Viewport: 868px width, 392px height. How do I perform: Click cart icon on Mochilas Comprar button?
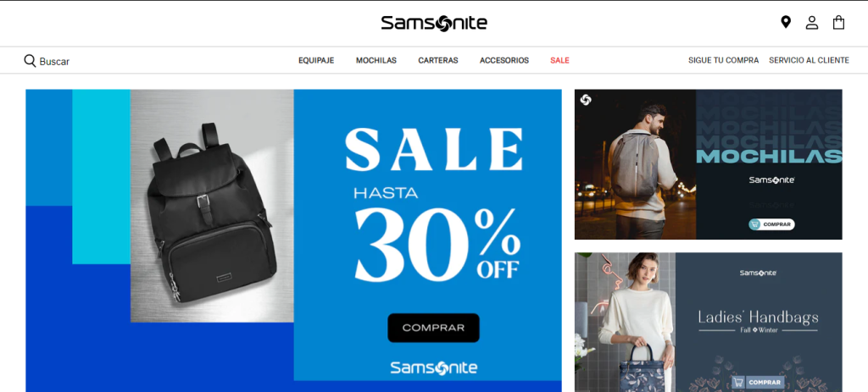(x=754, y=224)
